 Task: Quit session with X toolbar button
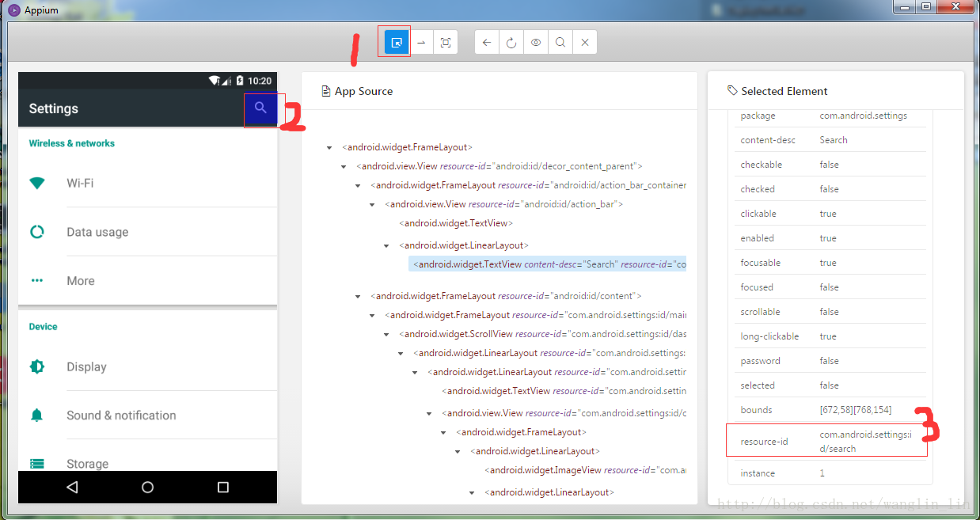[585, 42]
